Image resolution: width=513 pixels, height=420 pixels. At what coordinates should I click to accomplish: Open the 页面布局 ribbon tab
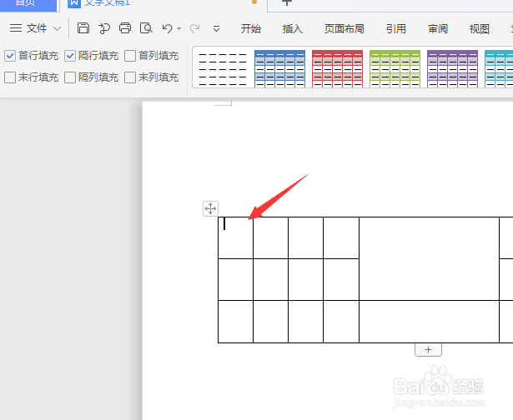(x=344, y=29)
